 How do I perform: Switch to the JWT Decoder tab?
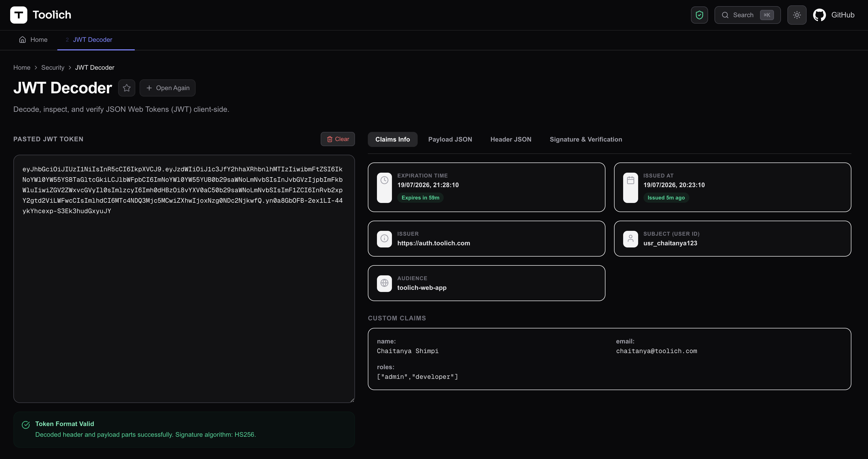(x=92, y=40)
